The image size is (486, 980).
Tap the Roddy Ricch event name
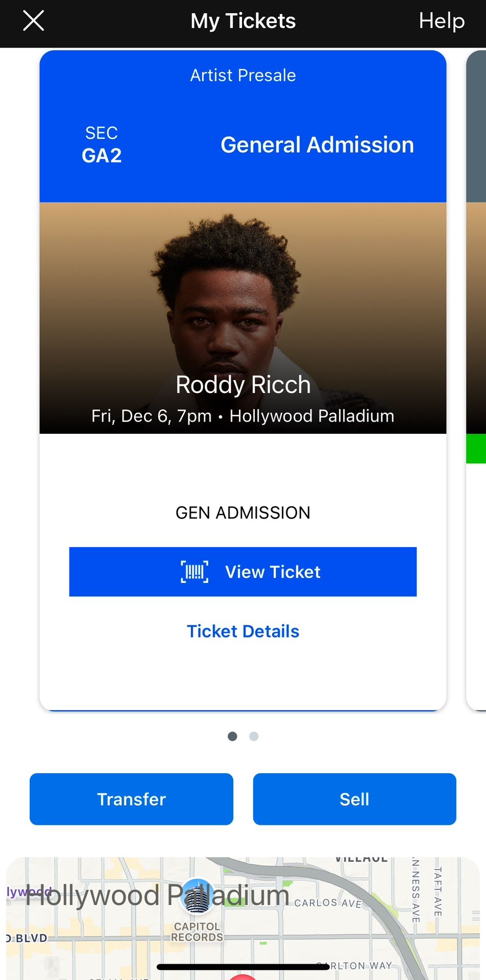tap(243, 384)
